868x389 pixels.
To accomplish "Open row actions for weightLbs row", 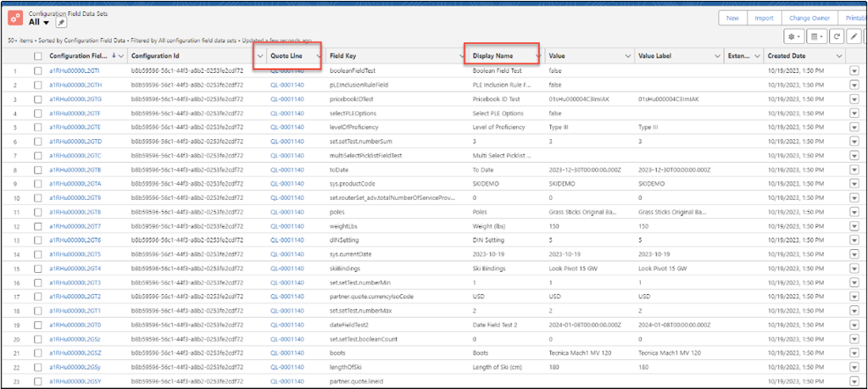I will (854, 226).
